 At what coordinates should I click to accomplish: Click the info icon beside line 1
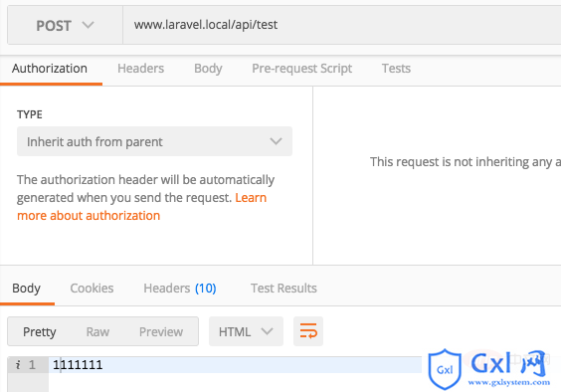[18, 365]
